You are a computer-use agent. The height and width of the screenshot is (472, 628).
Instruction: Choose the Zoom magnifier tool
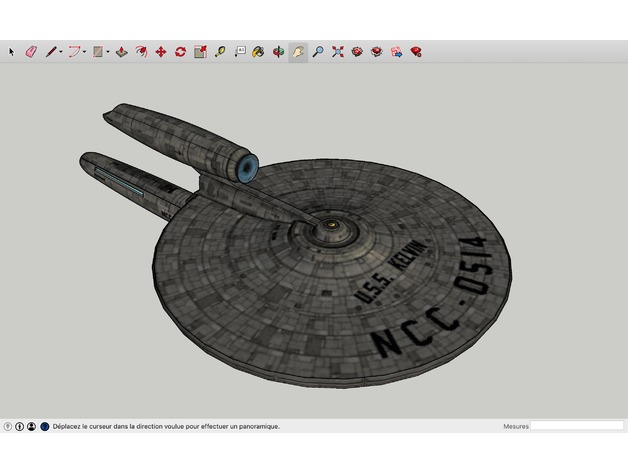318,52
